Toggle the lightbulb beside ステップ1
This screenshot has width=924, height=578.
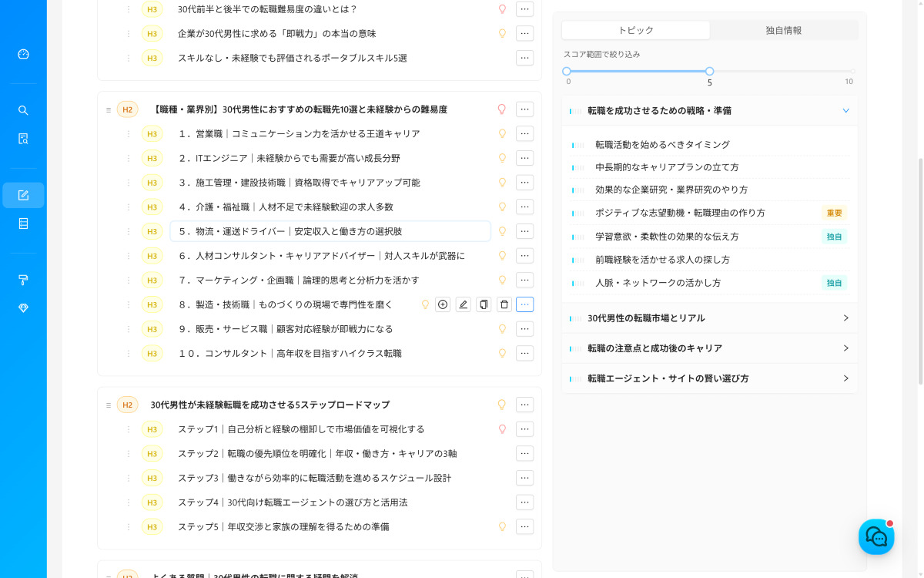coord(502,429)
